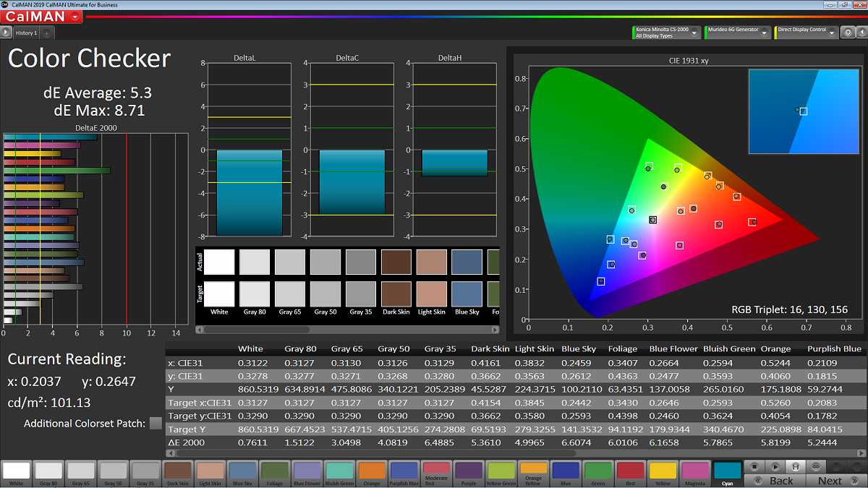Select the Blue patch in bottom strip
Image resolution: width=868 pixels, height=488 pixels.
[x=566, y=474]
